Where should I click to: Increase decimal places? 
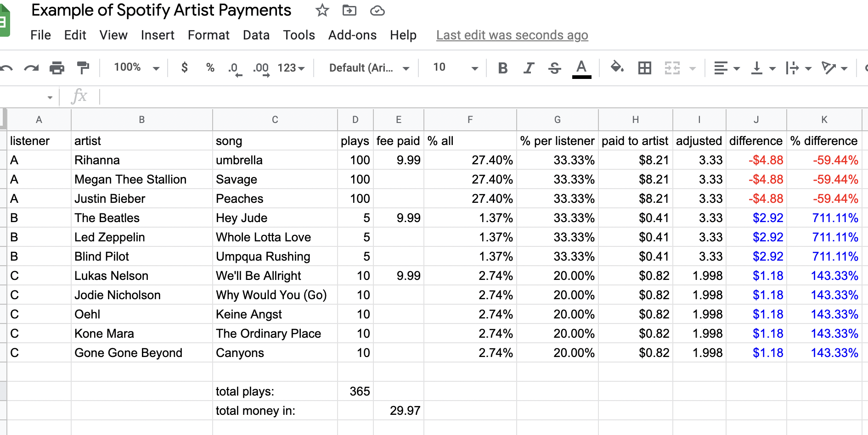click(261, 69)
